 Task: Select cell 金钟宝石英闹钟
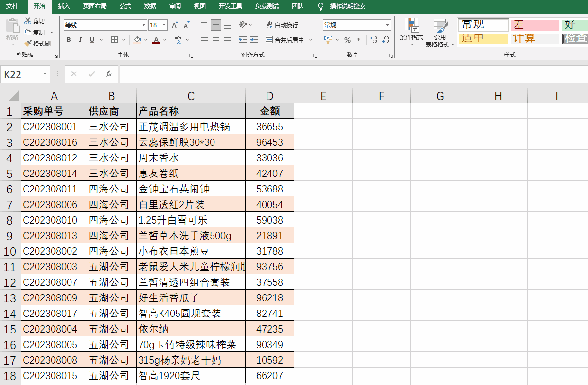click(x=191, y=189)
